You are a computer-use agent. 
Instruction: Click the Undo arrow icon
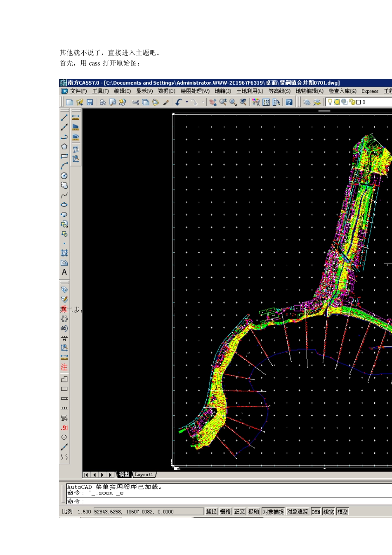point(178,102)
